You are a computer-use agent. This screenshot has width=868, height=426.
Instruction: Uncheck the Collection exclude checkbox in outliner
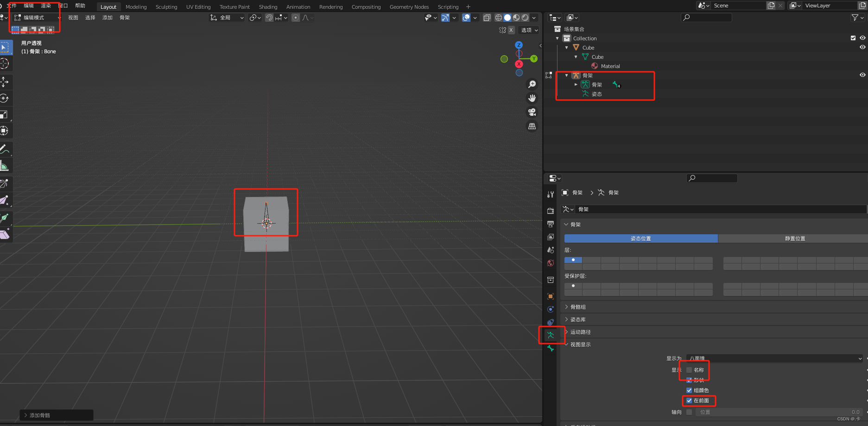click(x=853, y=38)
